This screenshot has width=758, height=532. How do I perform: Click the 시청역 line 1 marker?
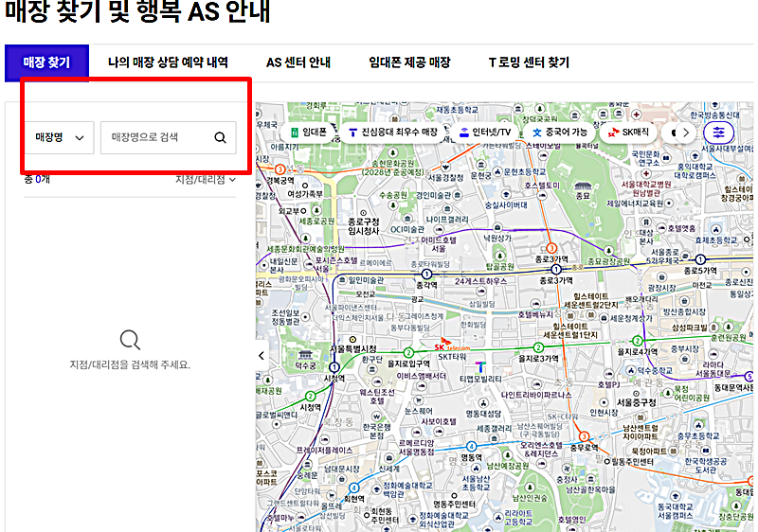(334, 368)
